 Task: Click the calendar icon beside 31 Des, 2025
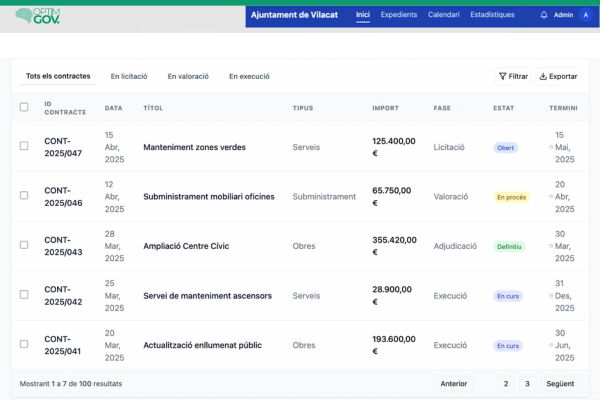point(551,296)
